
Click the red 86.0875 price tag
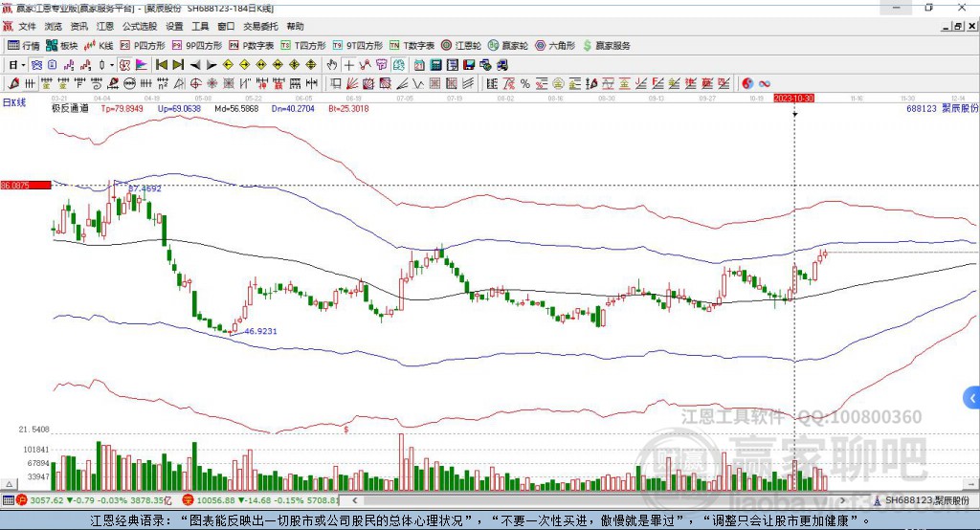coord(26,185)
